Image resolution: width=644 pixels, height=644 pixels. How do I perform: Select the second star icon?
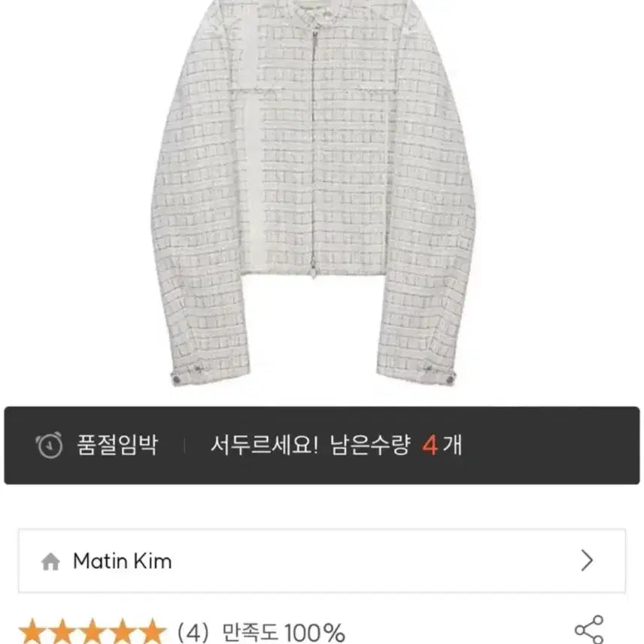point(64,632)
